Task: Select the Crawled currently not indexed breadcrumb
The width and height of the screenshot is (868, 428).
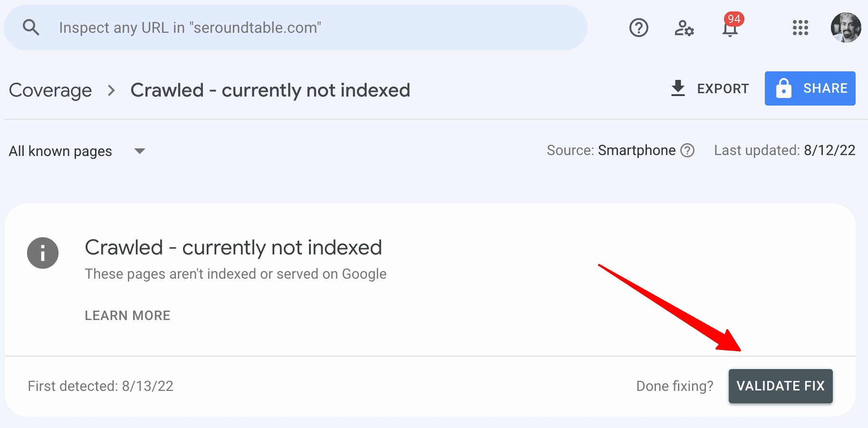Action: [270, 90]
